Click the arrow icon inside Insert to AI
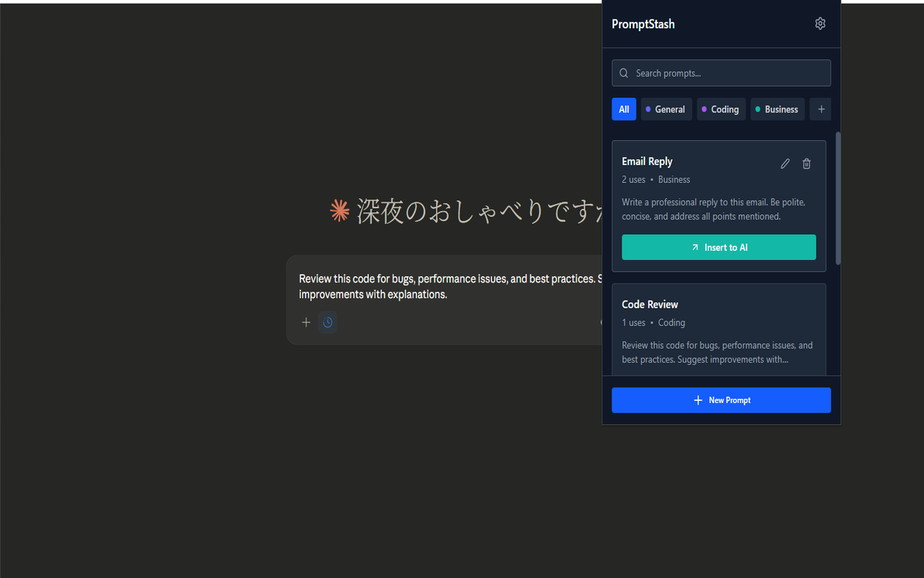The image size is (924, 578). coord(694,246)
